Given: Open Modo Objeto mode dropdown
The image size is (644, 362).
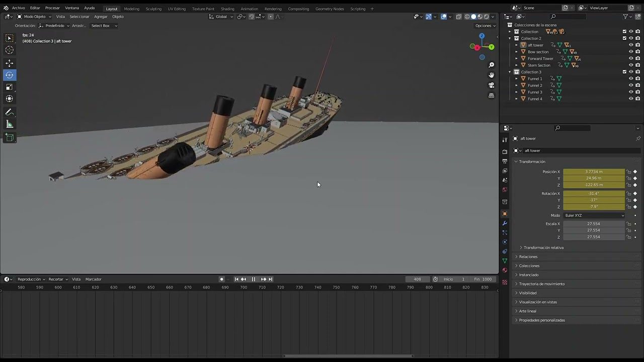Looking at the screenshot, I should pos(35,17).
